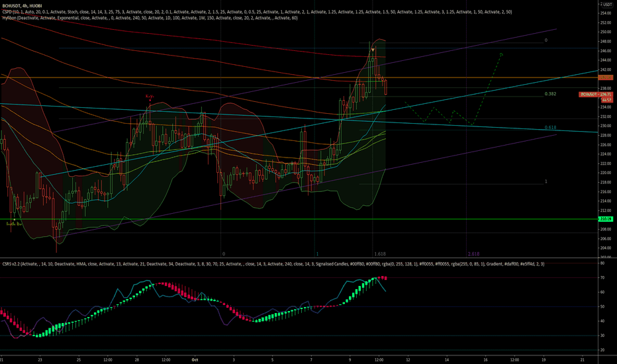Select the CSRS v2.2 indicator legend

(x=273, y=264)
